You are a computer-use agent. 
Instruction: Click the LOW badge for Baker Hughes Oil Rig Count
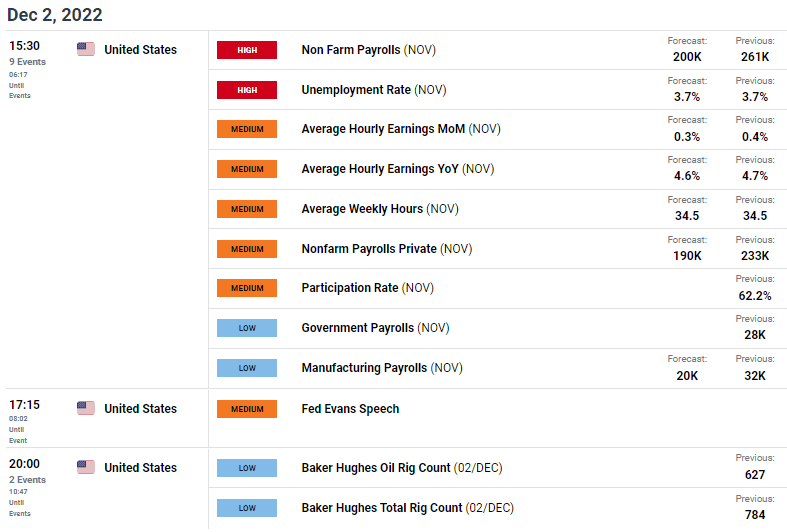coord(246,468)
